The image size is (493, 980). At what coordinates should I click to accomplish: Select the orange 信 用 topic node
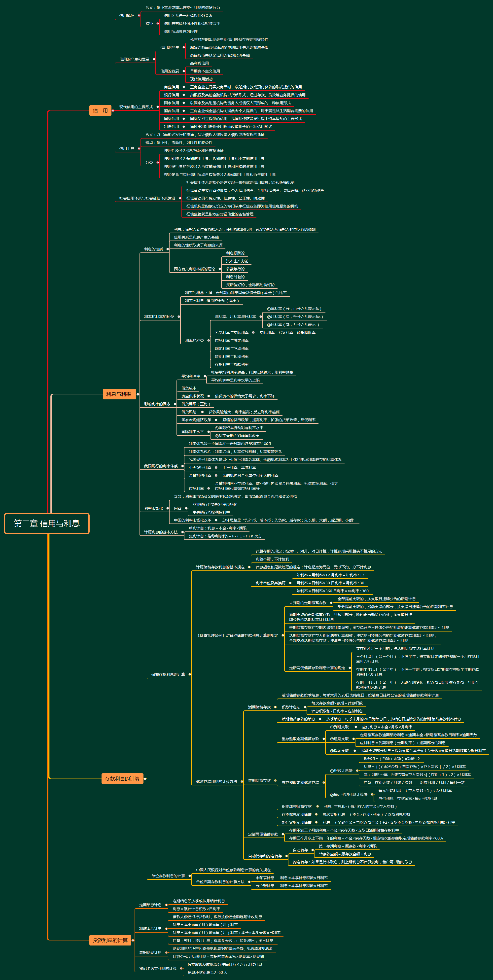click(100, 110)
